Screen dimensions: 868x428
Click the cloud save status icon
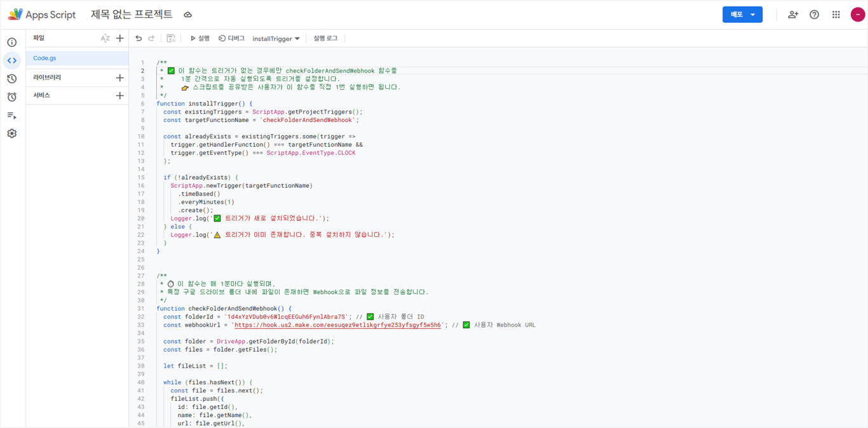[x=188, y=15]
